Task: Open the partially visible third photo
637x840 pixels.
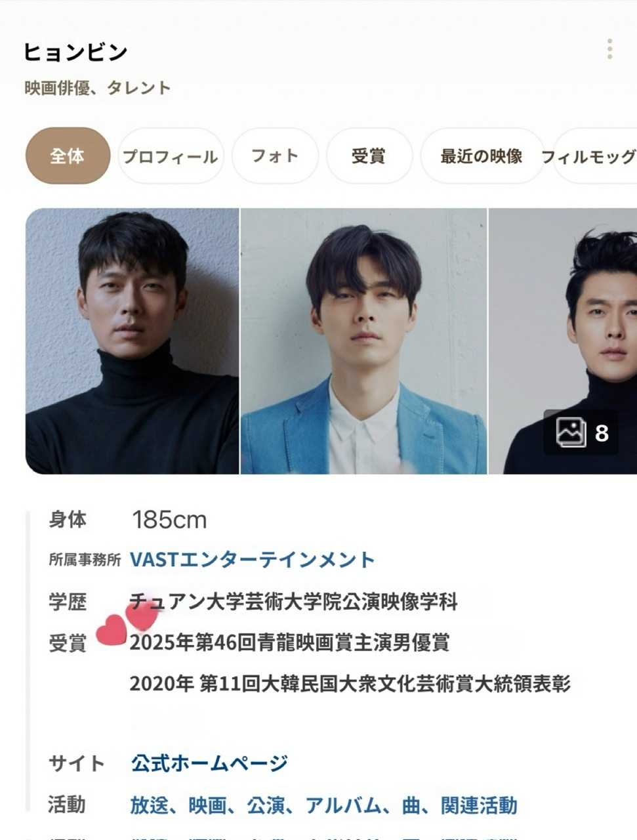Action: [x=563, y=341]
